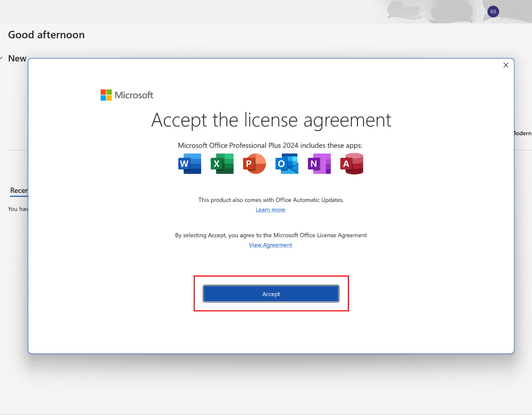Viewport: 532px width, 415px height.
Task: Accept the license agreement
Action: coord(271,294)
